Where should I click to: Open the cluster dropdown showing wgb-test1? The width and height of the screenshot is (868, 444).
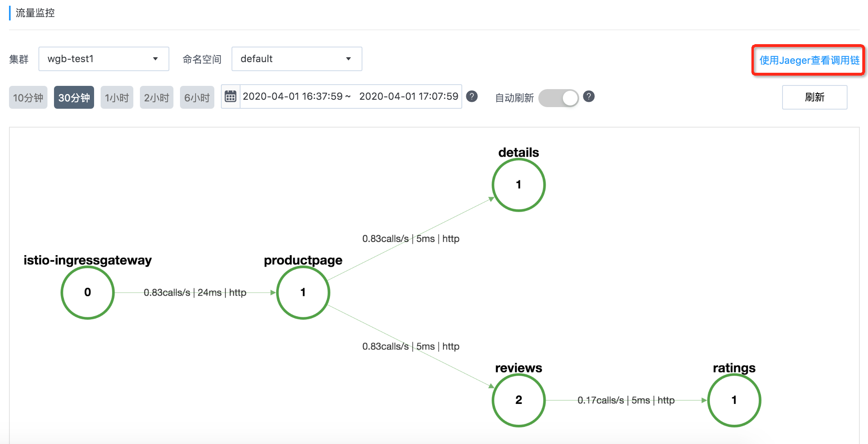[103, 59]
